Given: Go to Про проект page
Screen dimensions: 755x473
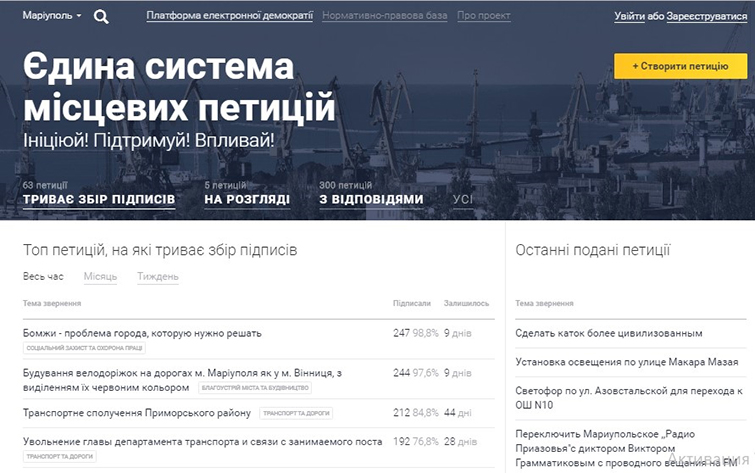Looking at the screenshot, I should coord(483,16).
